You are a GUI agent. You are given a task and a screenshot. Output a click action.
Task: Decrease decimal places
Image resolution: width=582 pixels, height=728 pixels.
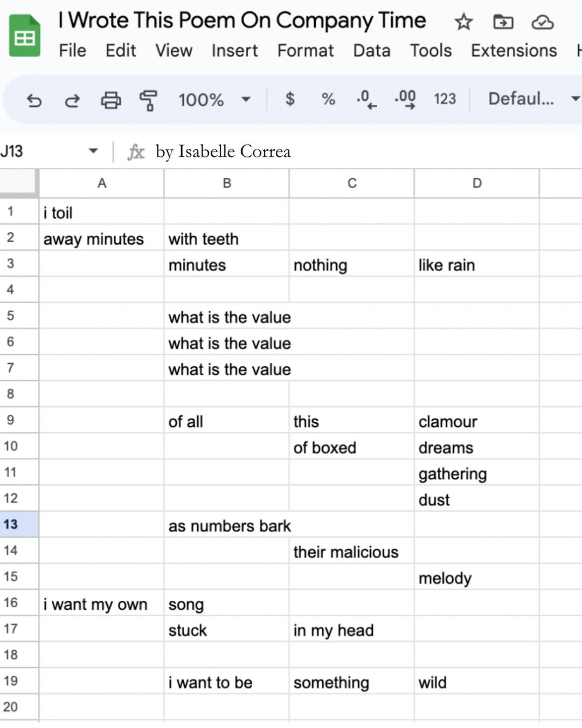(x=366, y=99)
